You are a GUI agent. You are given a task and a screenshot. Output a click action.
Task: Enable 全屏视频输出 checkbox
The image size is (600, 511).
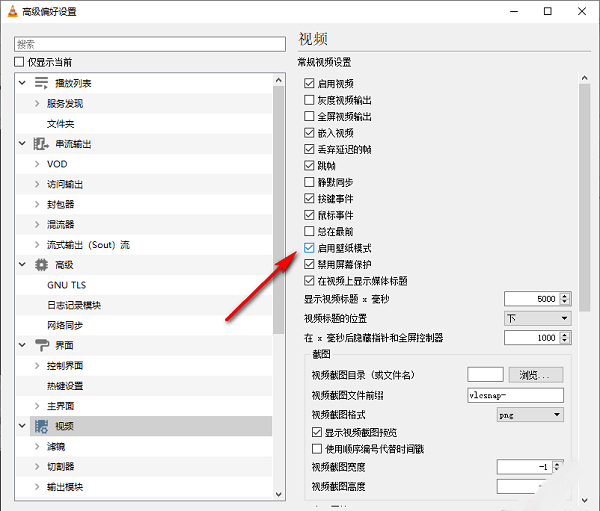309,116
